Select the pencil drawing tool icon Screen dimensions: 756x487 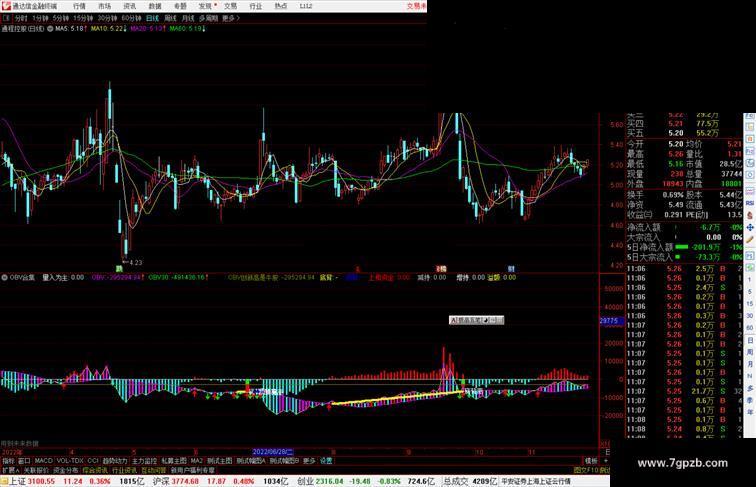(x=750, y=240)
